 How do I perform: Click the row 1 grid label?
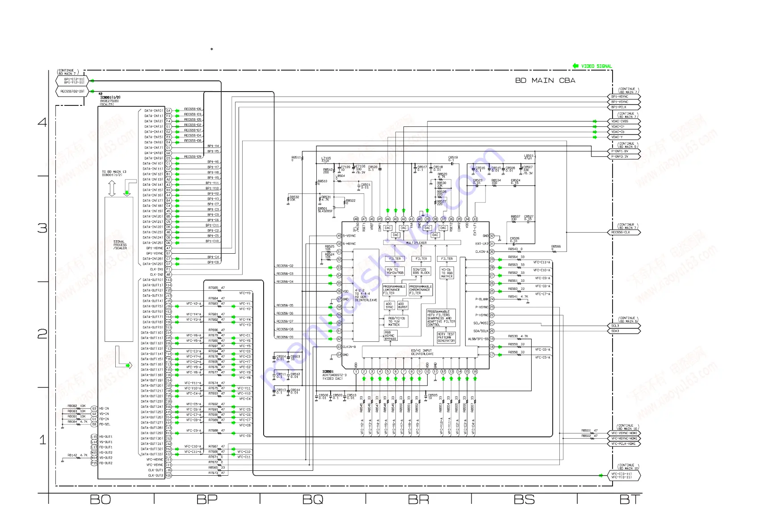(x=42, y=440)
